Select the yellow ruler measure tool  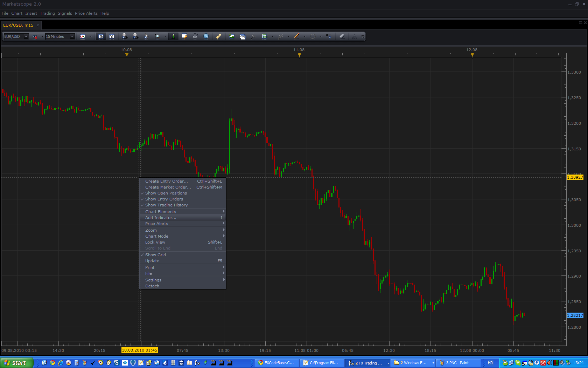click(x=219, y=36)
